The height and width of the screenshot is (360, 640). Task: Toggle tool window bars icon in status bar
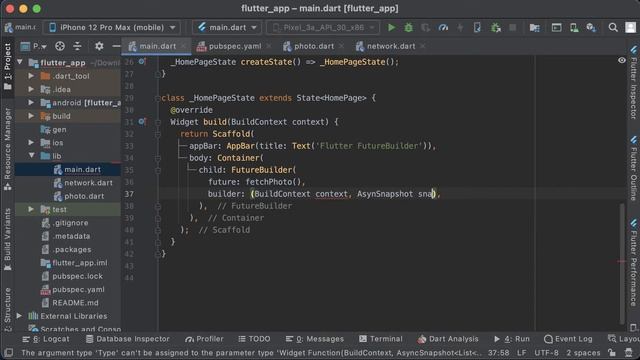9,353
